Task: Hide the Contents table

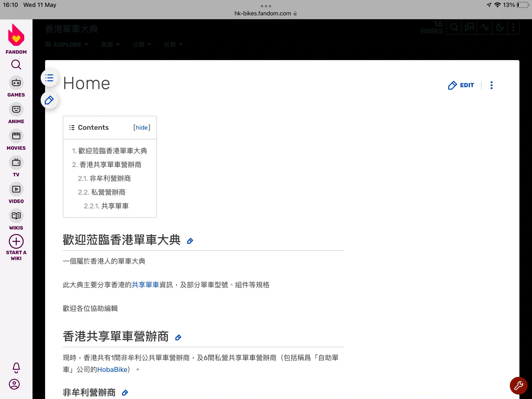Action: tap(142, 128)
